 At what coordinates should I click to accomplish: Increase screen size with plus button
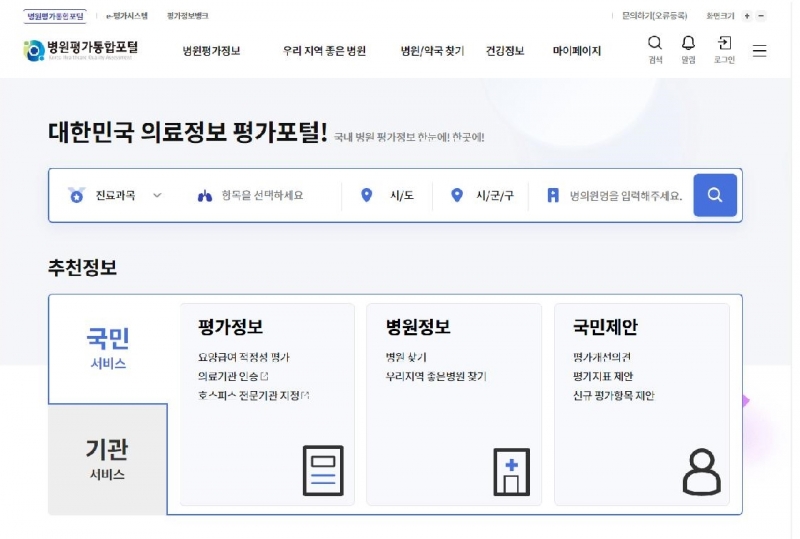click(x=747, y=16)
